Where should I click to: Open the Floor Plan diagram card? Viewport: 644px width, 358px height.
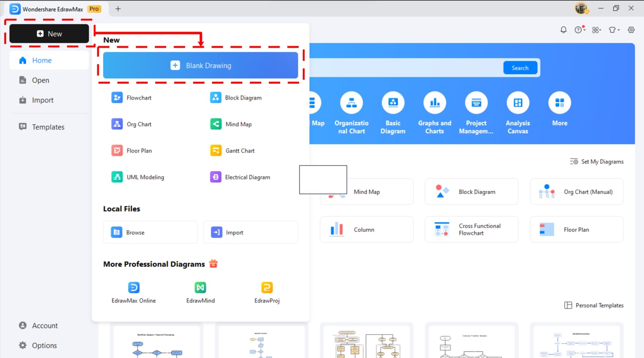[x=577, y=229]
